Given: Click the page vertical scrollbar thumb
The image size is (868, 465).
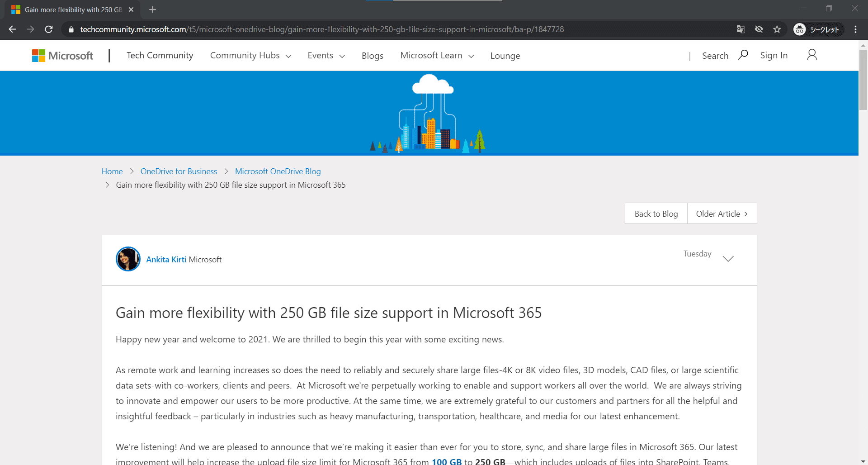Looking at the screenshot, I should click(x=863, y=79).
